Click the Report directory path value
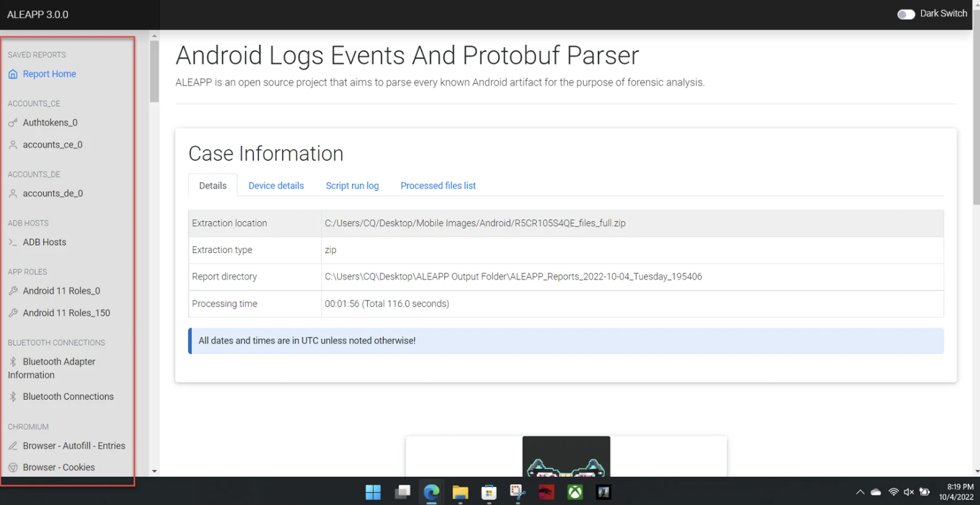The image size is (980, 505). coord(513,277)
